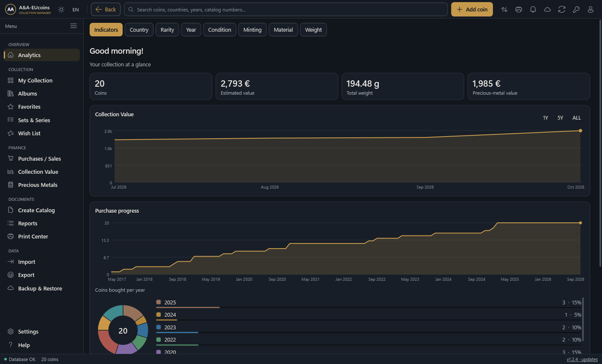Switch to the Rarity tab
The width and height of the screenshot is (602, 364).
(167, 30)
